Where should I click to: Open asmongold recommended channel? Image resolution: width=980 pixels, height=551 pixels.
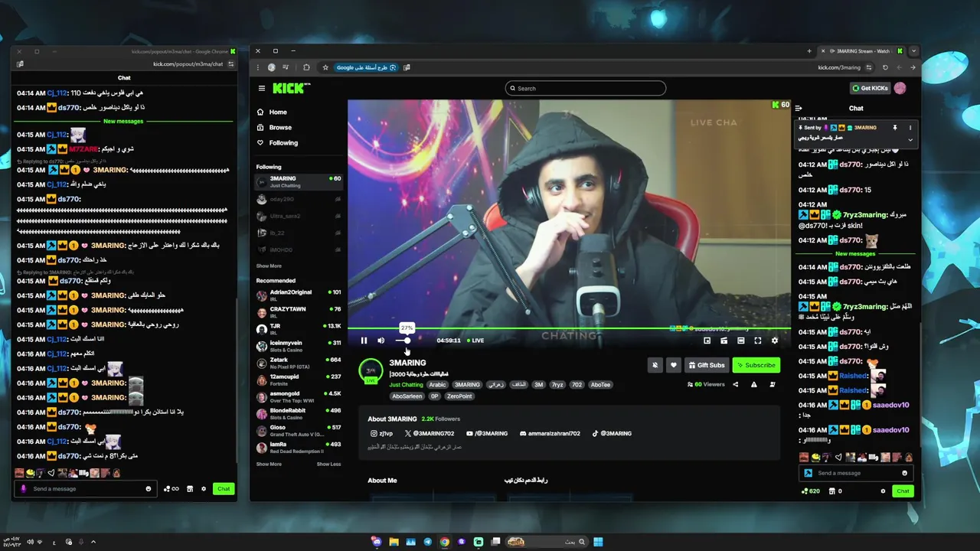pos(299,396)
